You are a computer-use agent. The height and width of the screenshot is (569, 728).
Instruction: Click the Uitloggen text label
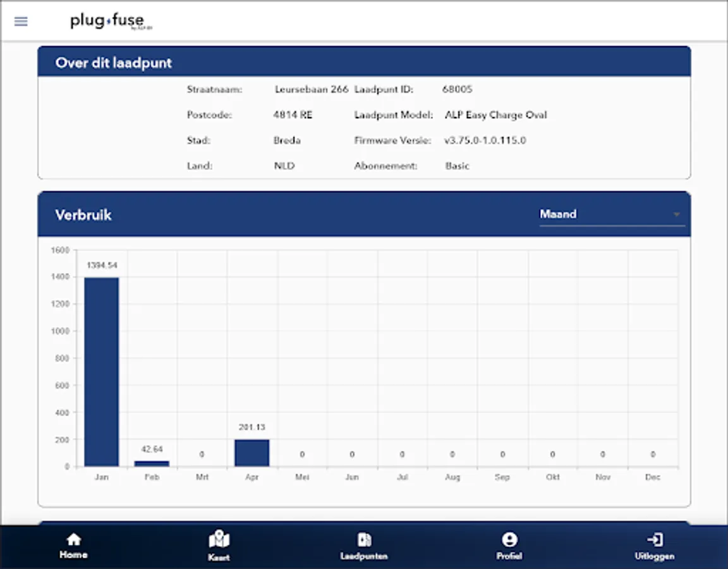click(655, 556)
